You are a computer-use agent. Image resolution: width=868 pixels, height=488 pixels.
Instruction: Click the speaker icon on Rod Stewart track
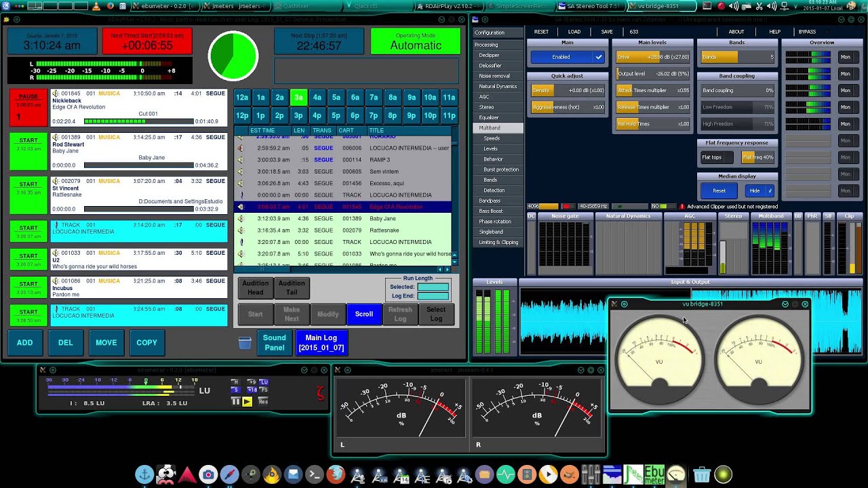tap(56, 138)
